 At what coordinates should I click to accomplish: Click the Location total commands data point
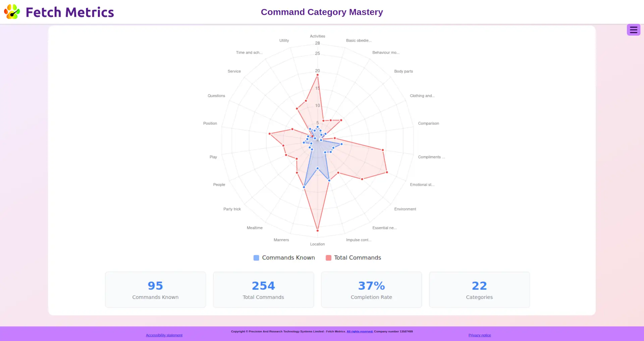(x=318, y=231)
